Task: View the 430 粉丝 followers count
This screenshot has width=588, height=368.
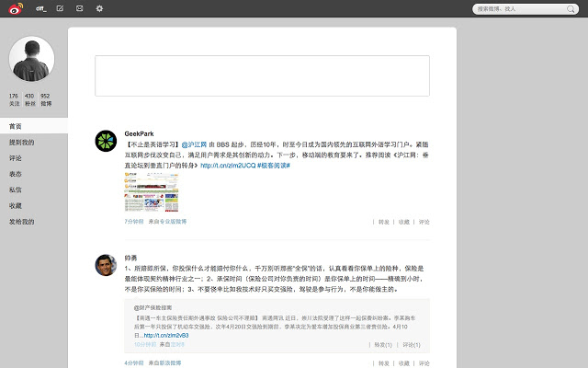Action: [x=30, y=99]
